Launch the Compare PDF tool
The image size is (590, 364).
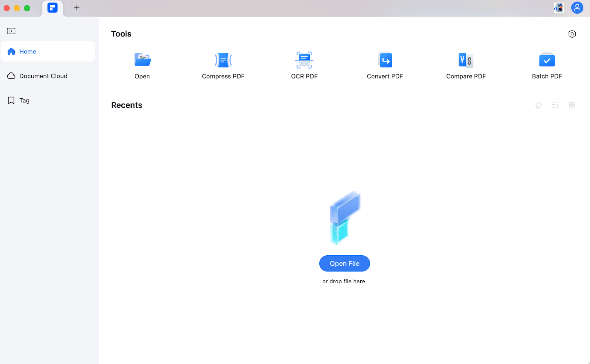(x=466, y=66)
